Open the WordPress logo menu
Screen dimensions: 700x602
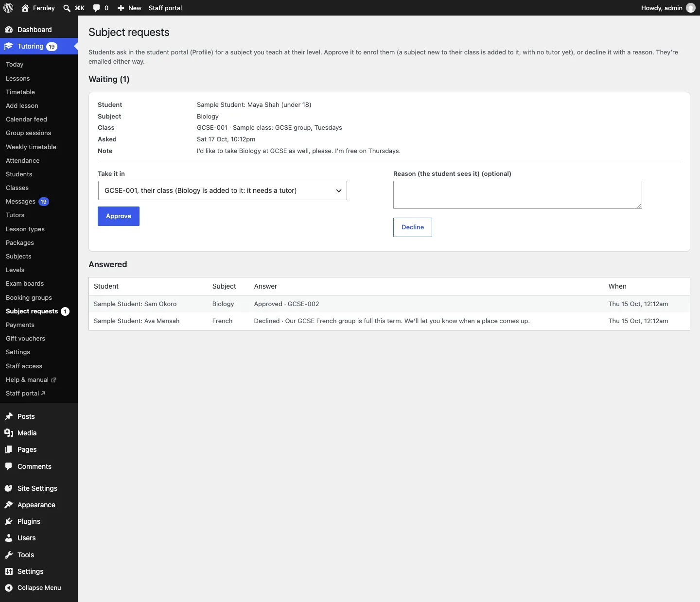coord(8,8)
